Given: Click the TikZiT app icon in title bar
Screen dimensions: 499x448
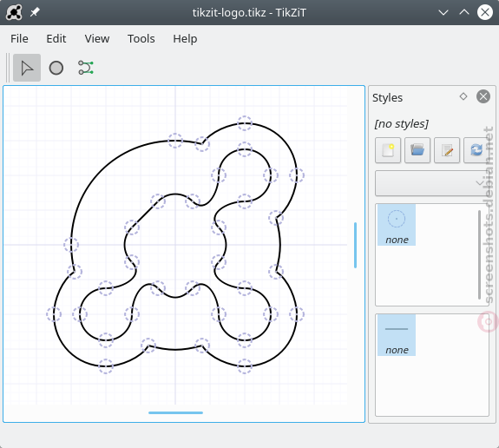Looking at the screenshot, I should 14,12.
